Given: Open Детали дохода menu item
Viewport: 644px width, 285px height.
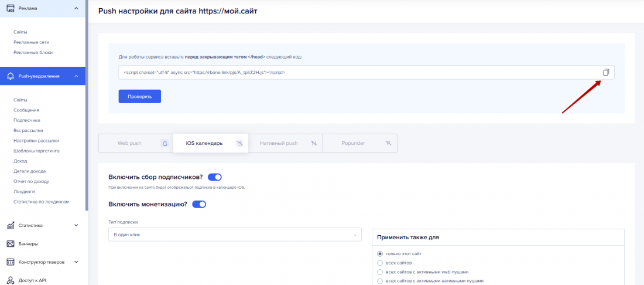Looking at the screenshot, I should tap(30, 171).
